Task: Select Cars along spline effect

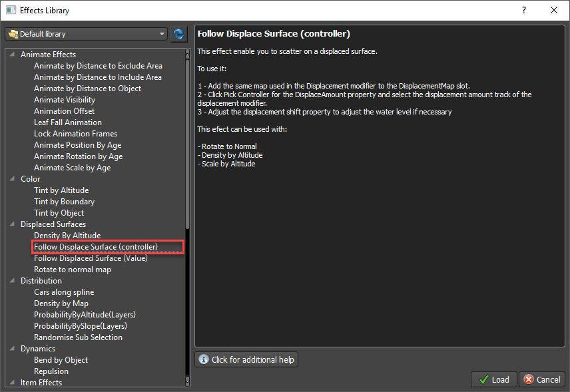Action: coord(64,292)
